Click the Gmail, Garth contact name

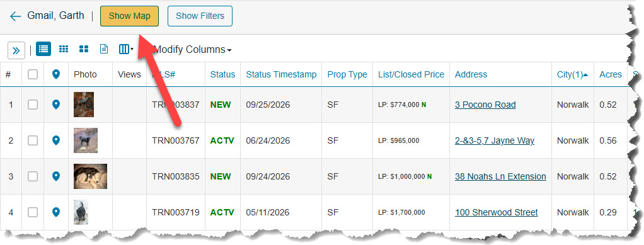click(56, 16)
